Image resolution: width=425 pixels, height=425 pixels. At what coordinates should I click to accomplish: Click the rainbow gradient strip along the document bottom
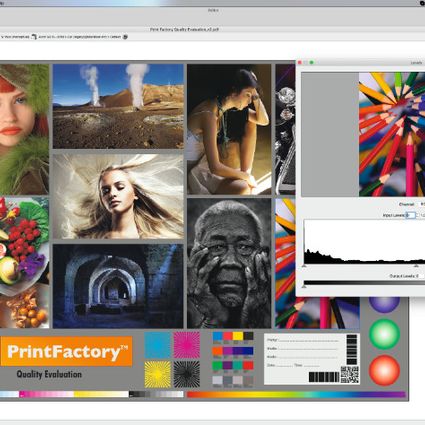296,395
